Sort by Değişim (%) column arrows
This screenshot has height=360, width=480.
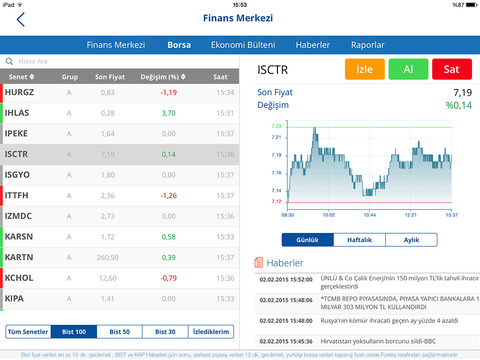[x=183, y=77]
